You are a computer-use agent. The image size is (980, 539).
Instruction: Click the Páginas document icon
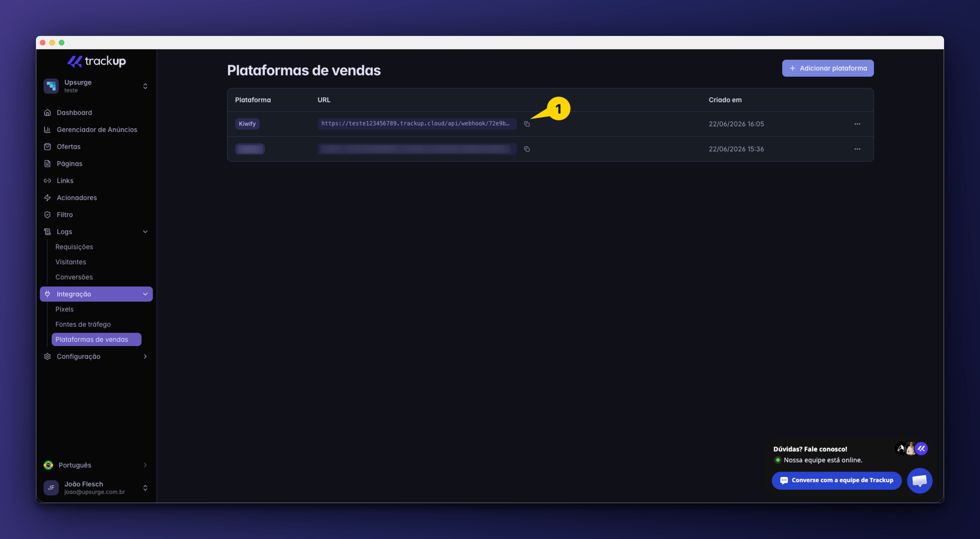point(47,164)
